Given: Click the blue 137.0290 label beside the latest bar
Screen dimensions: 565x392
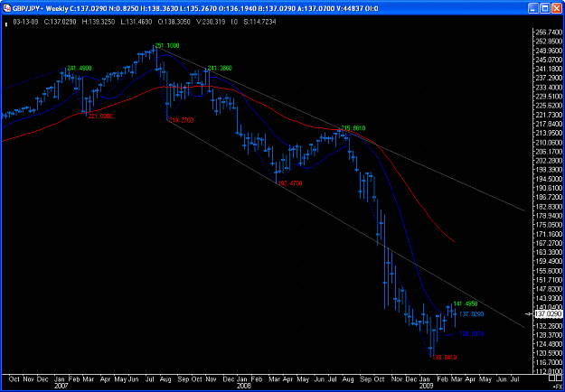Looking at the screenshot, I should (x=471, y=314).
